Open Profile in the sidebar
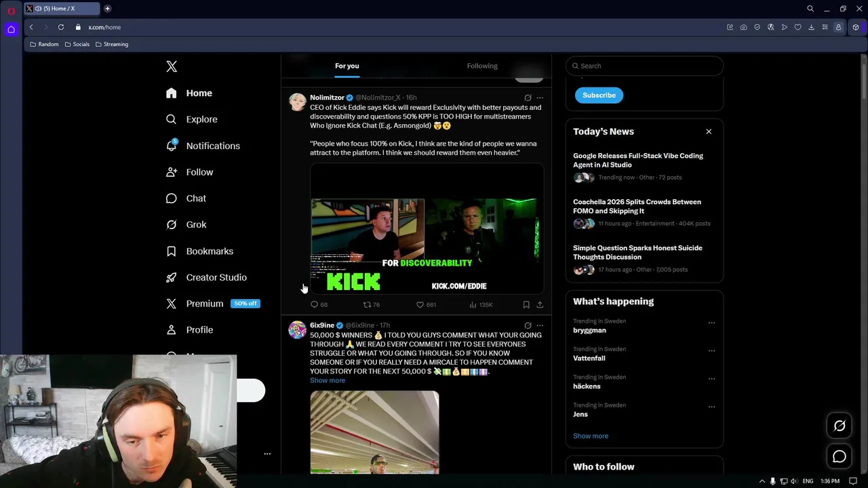 [x=191, y=330]
